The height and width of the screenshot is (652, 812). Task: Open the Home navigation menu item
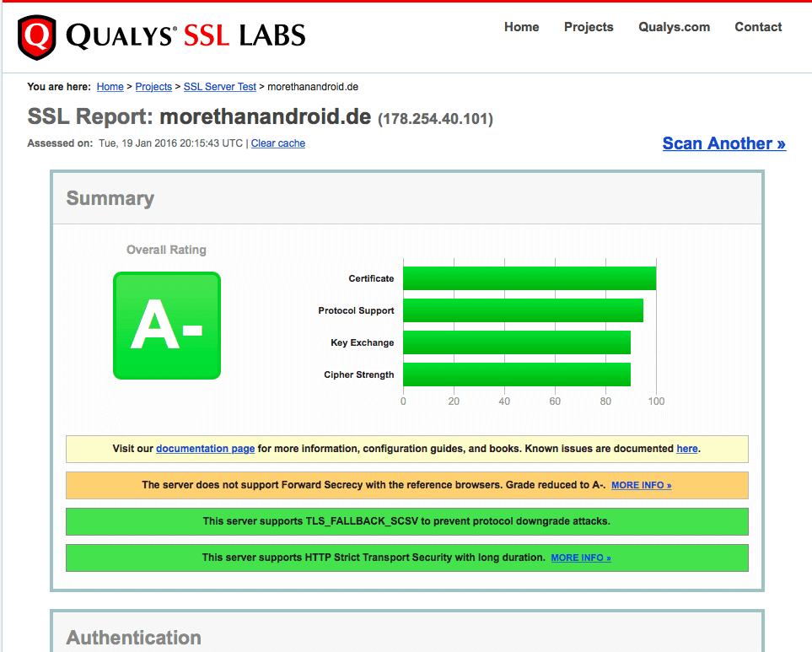click(x=521, y=27)
